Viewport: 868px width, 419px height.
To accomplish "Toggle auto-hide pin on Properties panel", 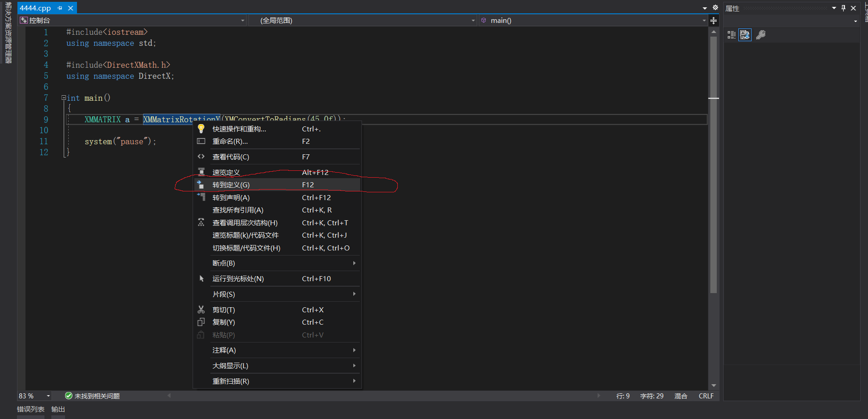I will point(844,8).
